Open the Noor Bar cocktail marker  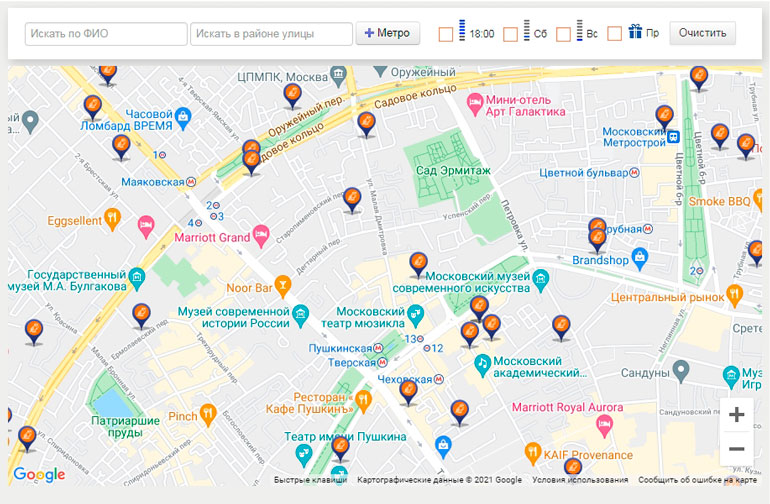pyautogui.click(x=282, y=286)
